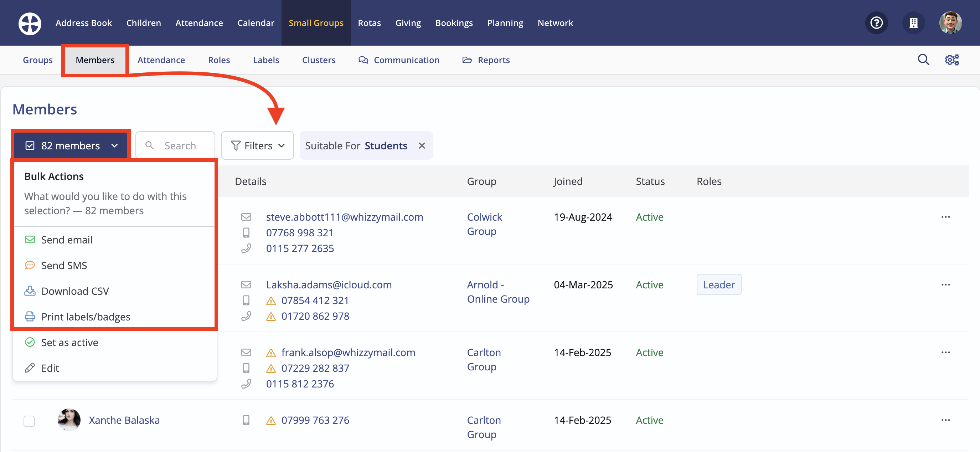Choose Download CSV bulk action

click(75, 291)
